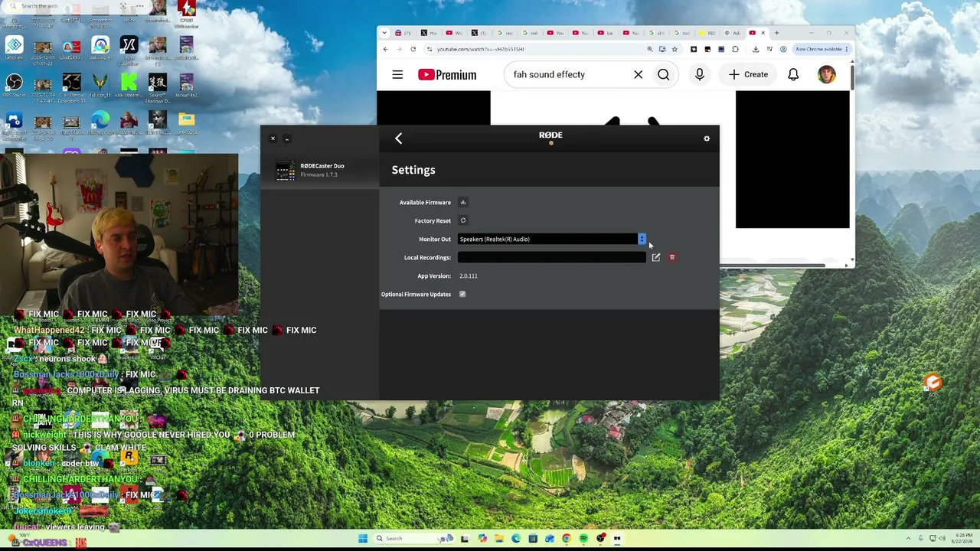
Task: Clear the YouTube search text
Action: (638, 74)
